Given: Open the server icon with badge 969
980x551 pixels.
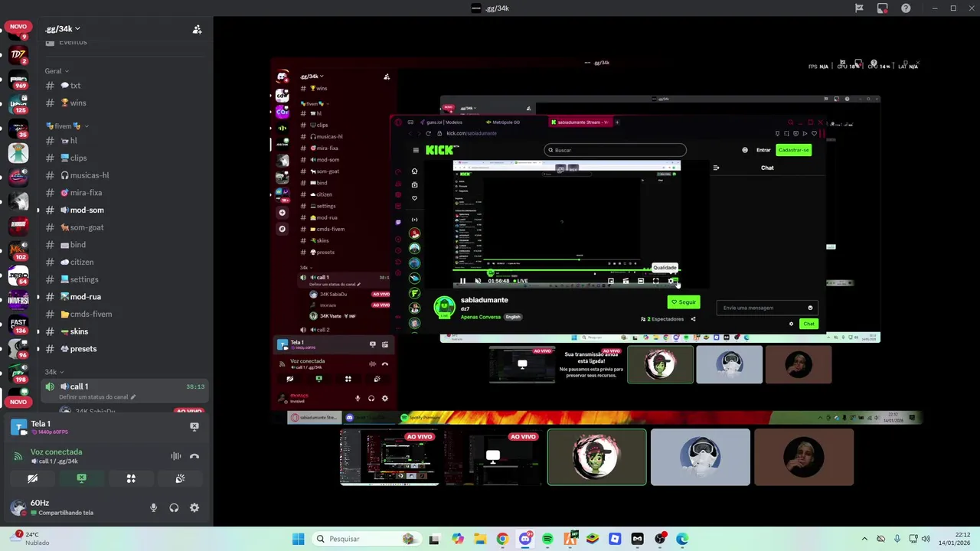Looking at the screenshot, I should coord(18,80).
